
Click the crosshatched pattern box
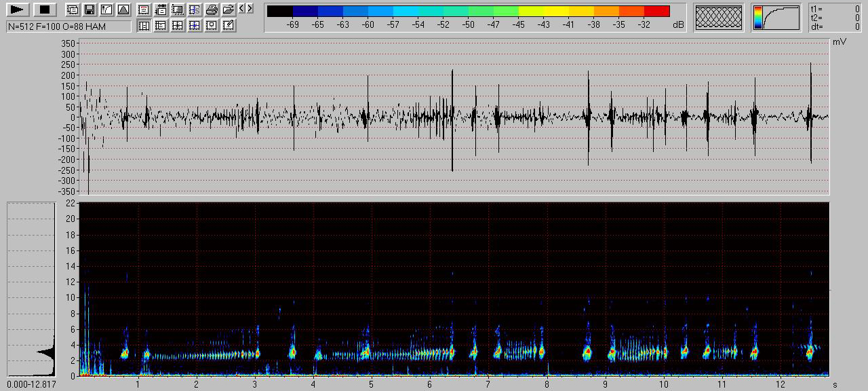[x=719, y=18]
